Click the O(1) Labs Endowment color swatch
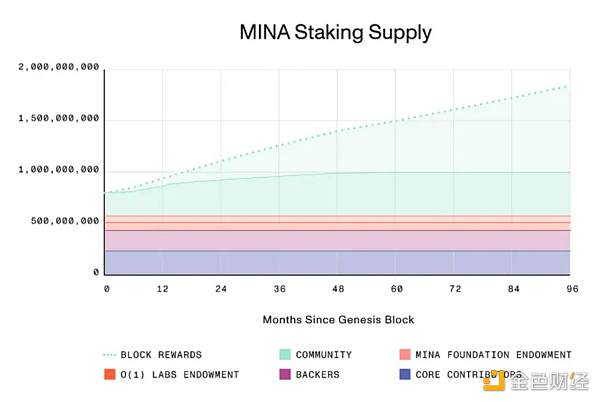Image resolution: width=600 pixels, height=402 pixels. click(x=110, y=374)
